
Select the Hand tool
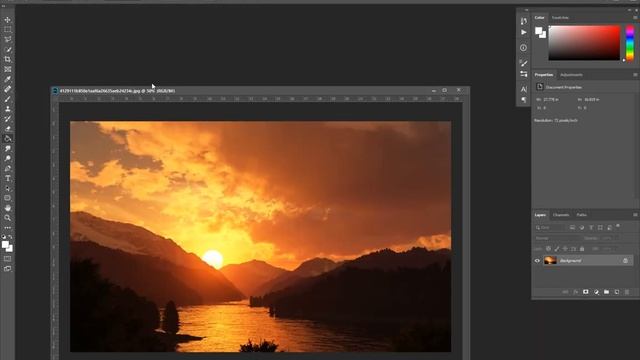coord(7,208)
